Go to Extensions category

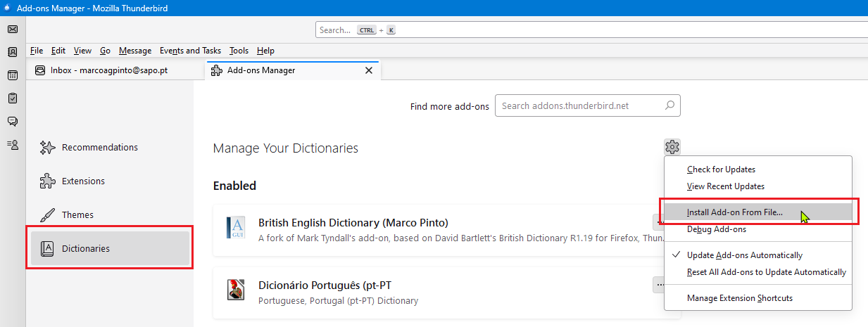click(110, 181)
